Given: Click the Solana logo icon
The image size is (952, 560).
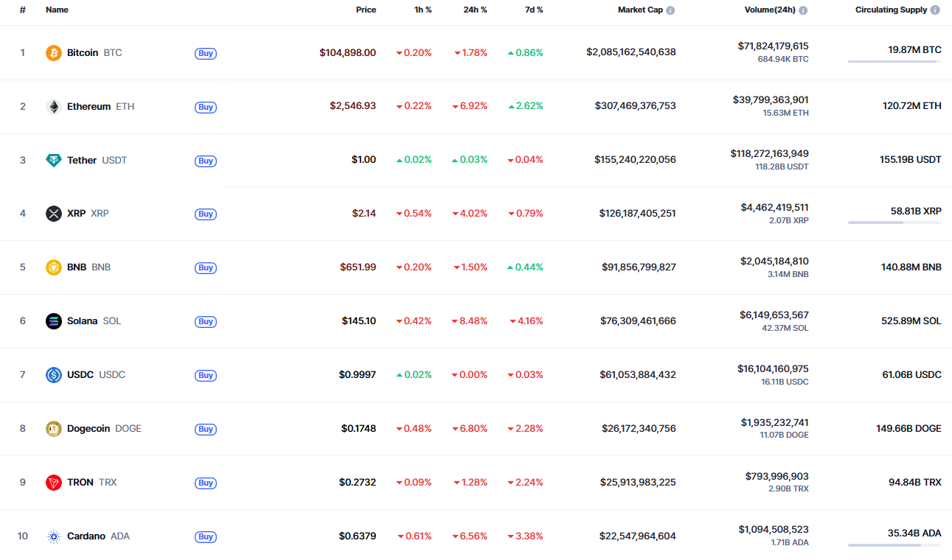Looking at the screenshot, I should tap(54, 321).
